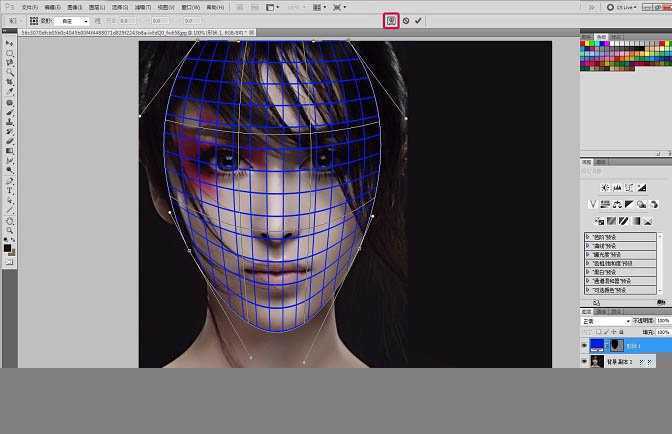The height and width of the screenshot is (434, 672).
Task: Select the Clone Stamp tool
Action: point(9,122)
